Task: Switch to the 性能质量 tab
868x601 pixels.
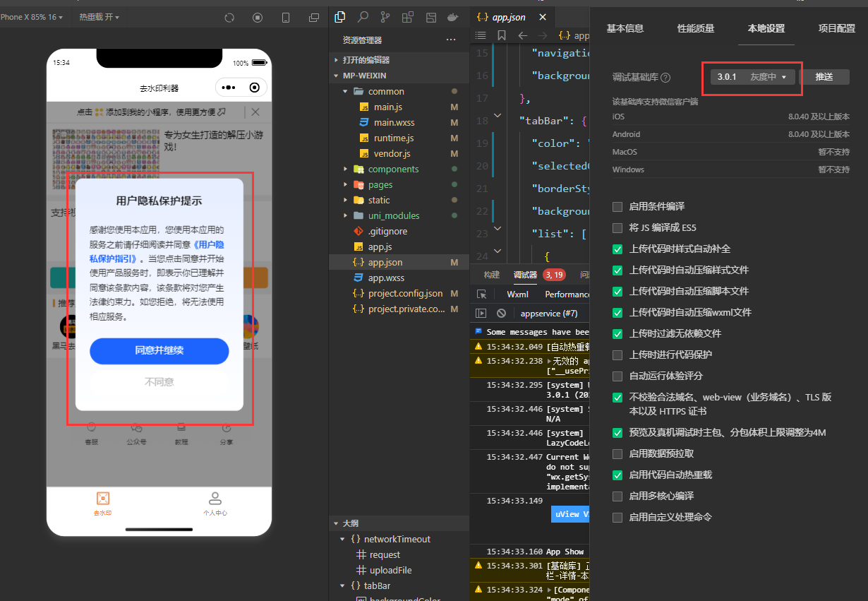Action: tap(696, 28)
